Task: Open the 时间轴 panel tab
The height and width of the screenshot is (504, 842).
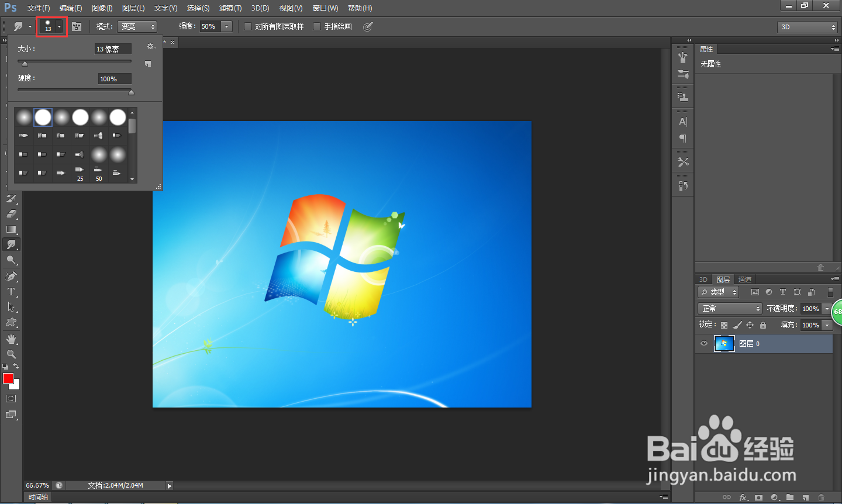Action: pos(39,497)
